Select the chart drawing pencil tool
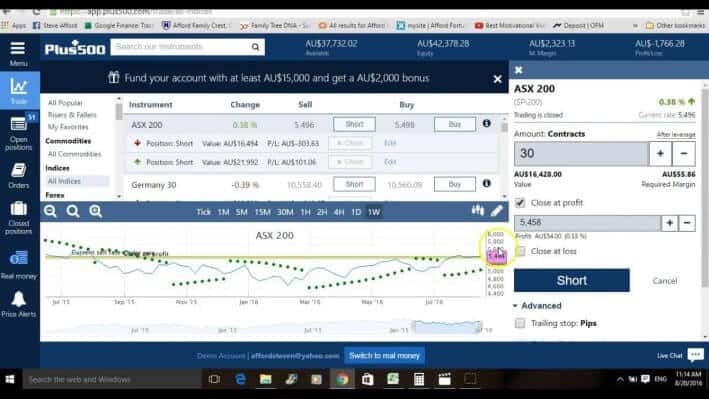Viewport: 709px width, 399px height. click(x=497, y=211)
